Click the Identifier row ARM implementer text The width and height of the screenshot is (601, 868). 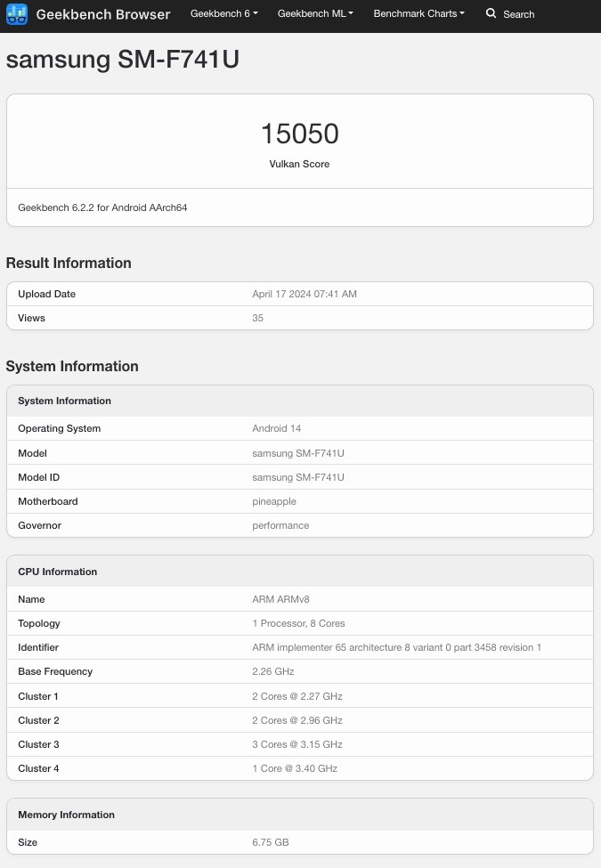point(396,647)
